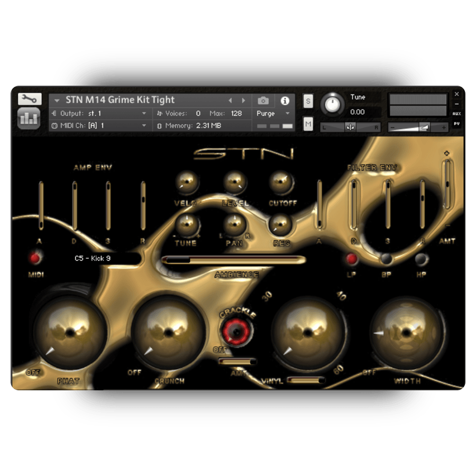Click the output level meter display
Viewport: 476px width, 476px height.
tap(418, 105)
